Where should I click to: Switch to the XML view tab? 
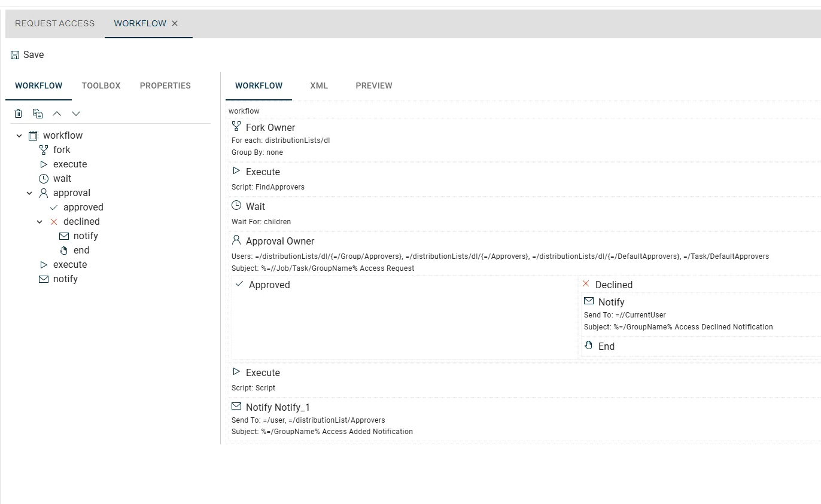click(319, 85)
